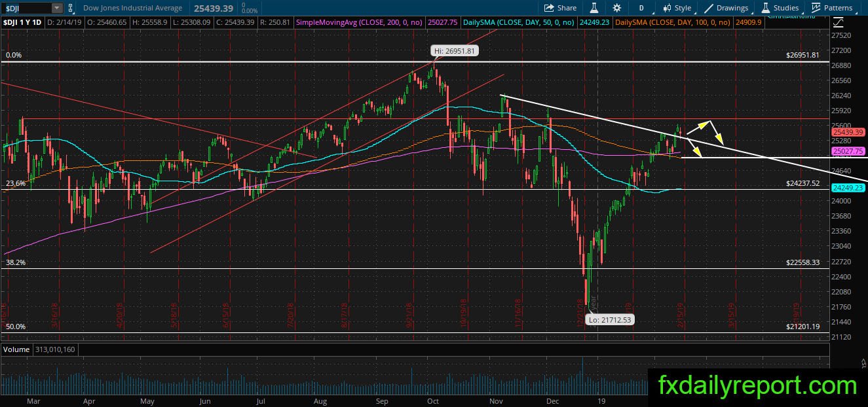Select the 23.6% Fibonacci level label

click(x=16, y=184)
